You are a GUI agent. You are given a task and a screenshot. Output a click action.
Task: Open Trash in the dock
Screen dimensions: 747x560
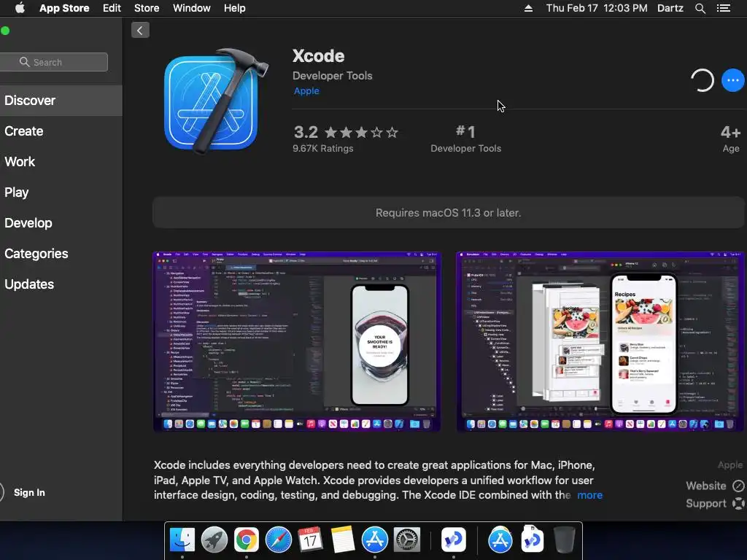click(564, 540)
